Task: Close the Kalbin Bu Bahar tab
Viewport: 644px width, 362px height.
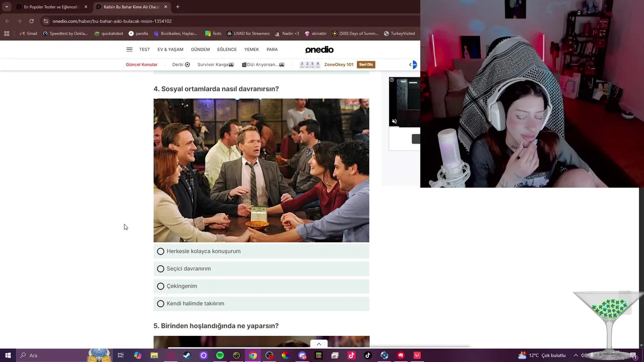Action: tap(166, 7)
